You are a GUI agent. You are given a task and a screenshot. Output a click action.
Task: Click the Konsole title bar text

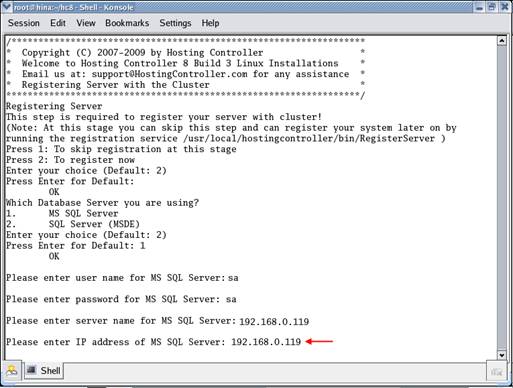coord(73,7)
